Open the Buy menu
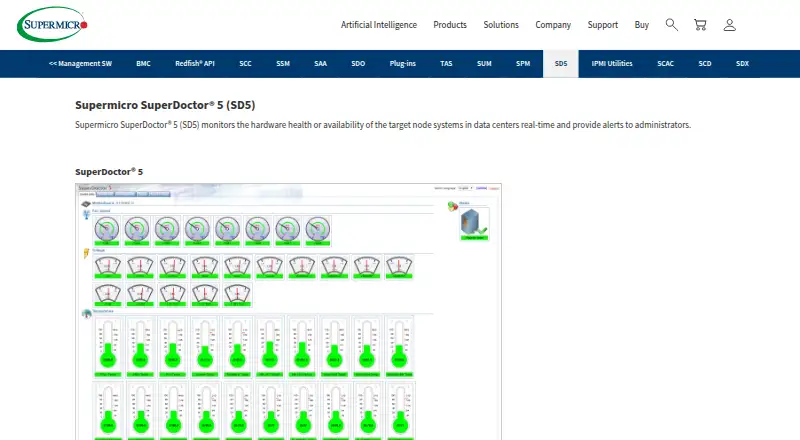The height and width of the screenshot is (440, 800). coord(641,25)
